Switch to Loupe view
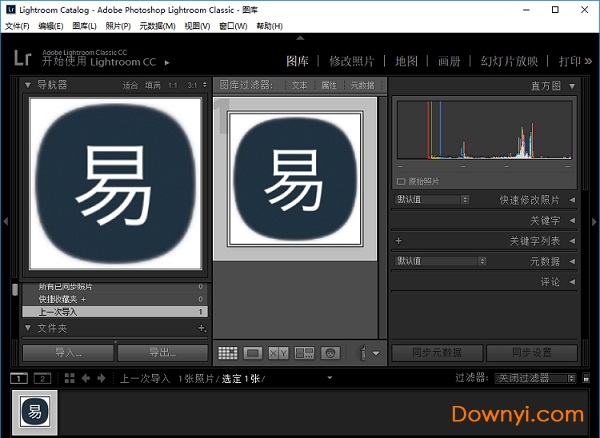This screenshot has height=438, width=600. [x=253, y=353]
